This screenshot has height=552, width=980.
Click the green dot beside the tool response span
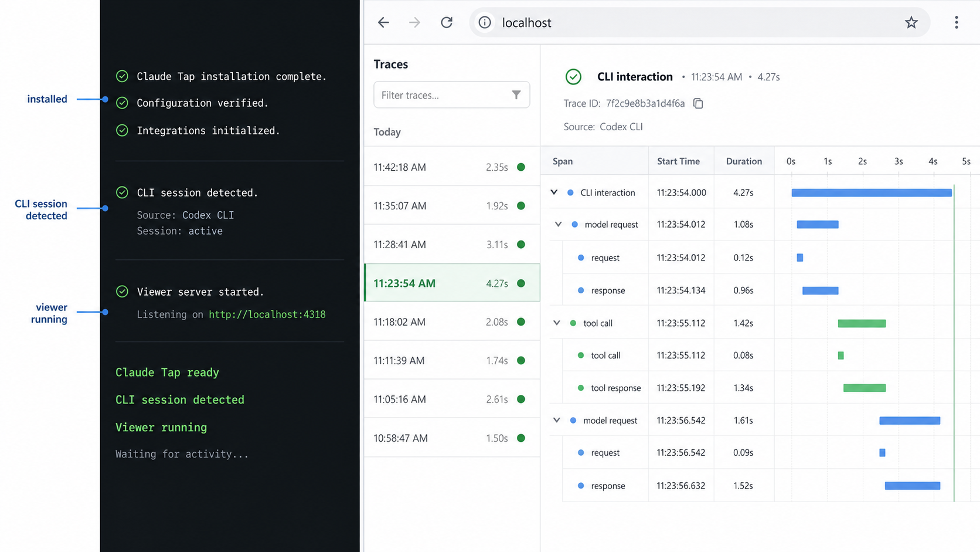[x=581, y=388]
